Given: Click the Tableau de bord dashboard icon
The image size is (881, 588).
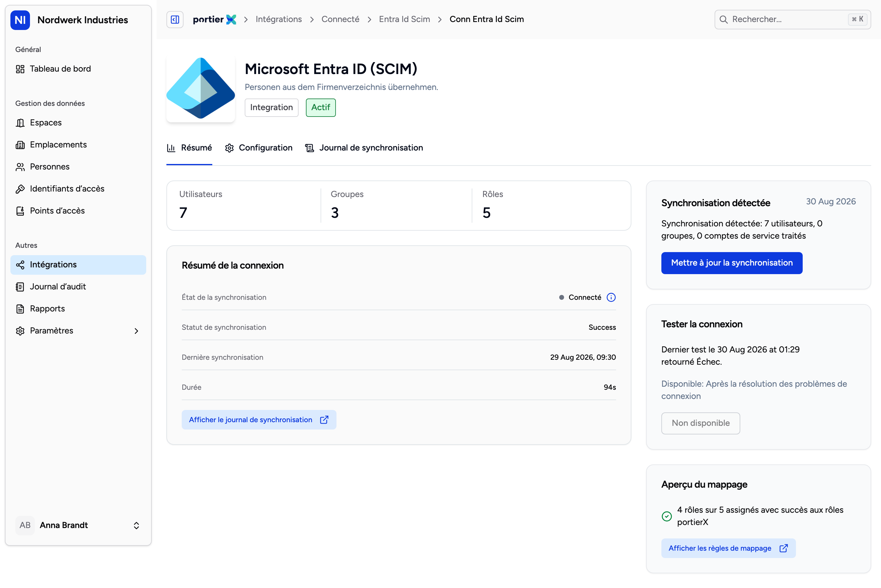Looking at the screenshot, I should 20,69.
